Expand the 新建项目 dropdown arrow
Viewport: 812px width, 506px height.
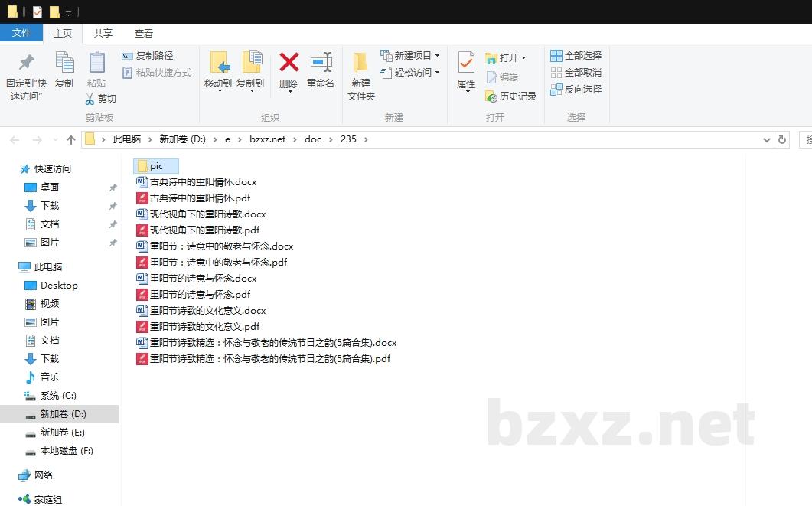pyautogui.click(x=436, y=55)
